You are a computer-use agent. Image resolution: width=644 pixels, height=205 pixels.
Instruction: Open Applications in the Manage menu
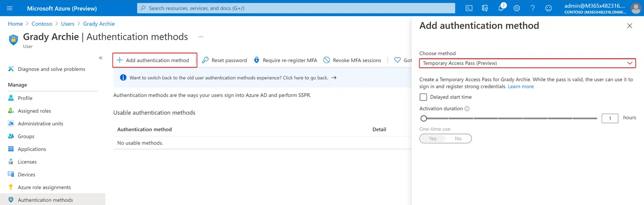click(x=32, y=149)
